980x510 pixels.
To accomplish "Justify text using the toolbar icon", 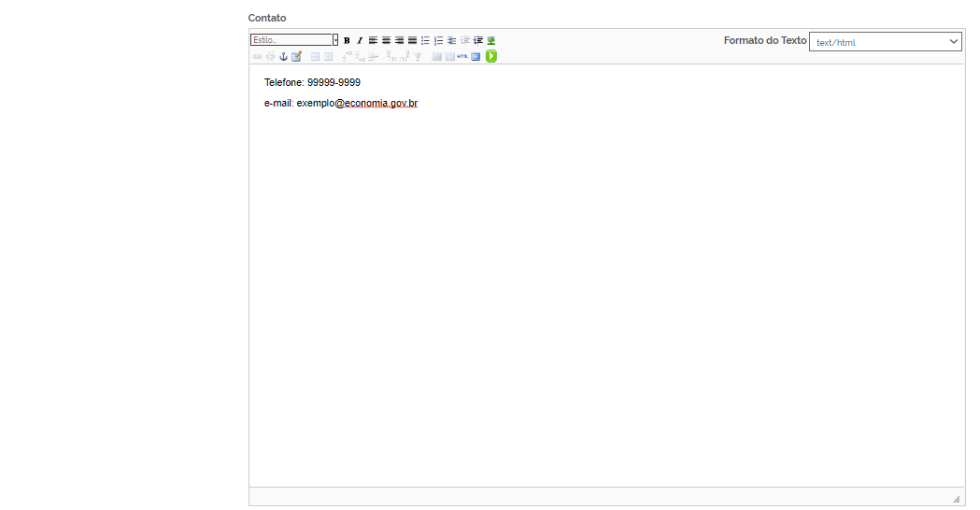I will click(x=412, y=41).
